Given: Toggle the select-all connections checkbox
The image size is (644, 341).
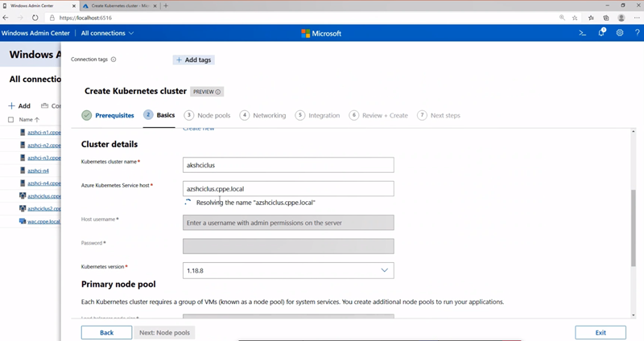Looking at the screenshot, I should click(10, 119).
